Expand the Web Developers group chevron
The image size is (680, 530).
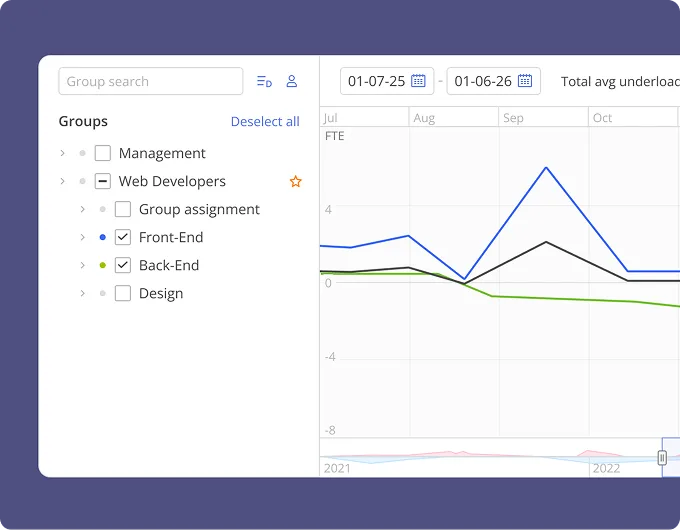(62, 182)
